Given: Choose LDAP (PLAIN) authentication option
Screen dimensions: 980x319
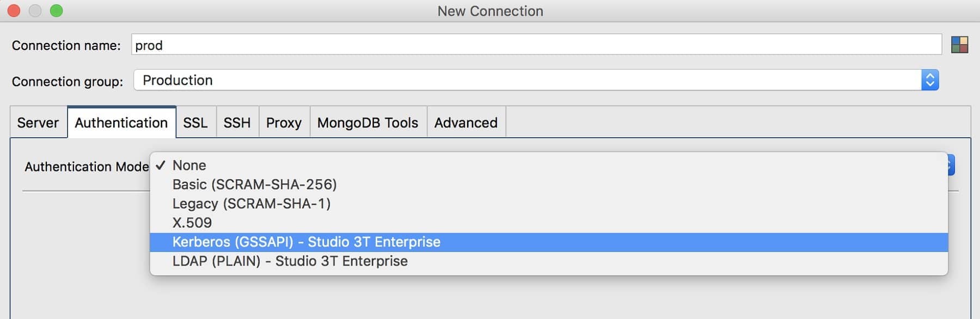Looking at the screenshot, I should click(x=290, y=261).
